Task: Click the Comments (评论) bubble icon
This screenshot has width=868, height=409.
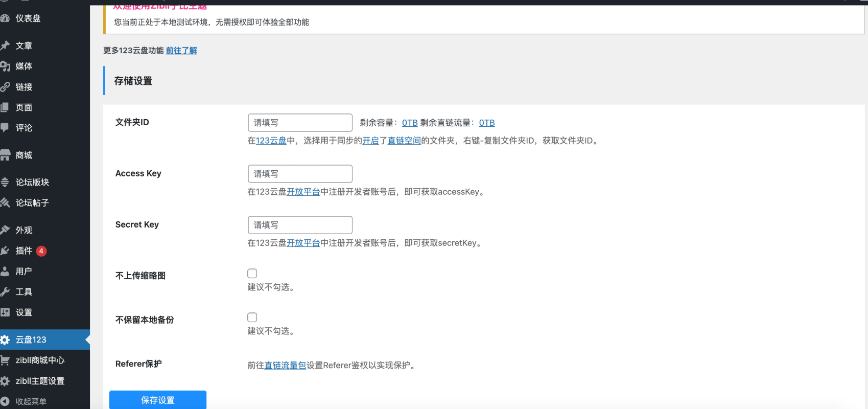Action: coord(5,128)
